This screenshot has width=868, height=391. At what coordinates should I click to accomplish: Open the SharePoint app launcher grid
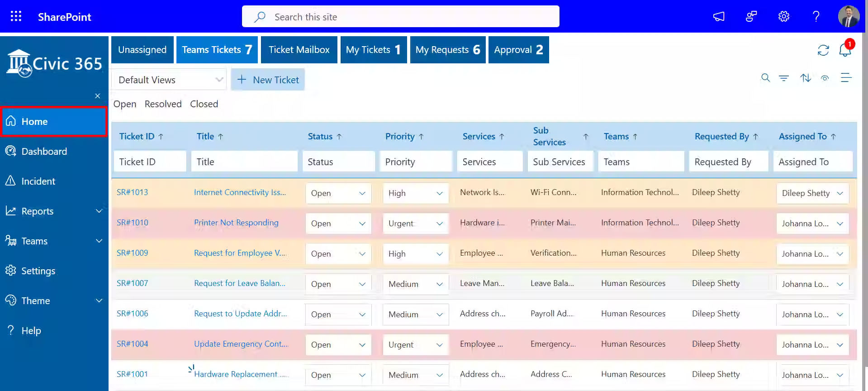tap(16, 17)
